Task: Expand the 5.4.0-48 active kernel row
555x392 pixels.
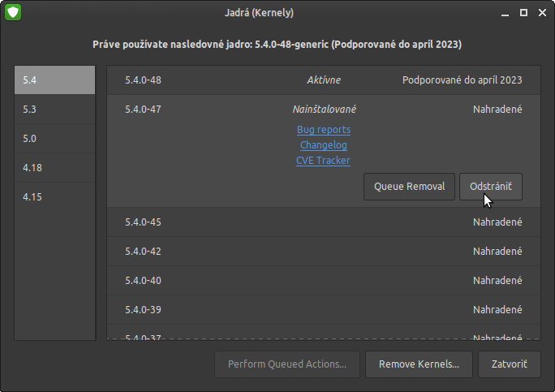Action: click(323, 80)
